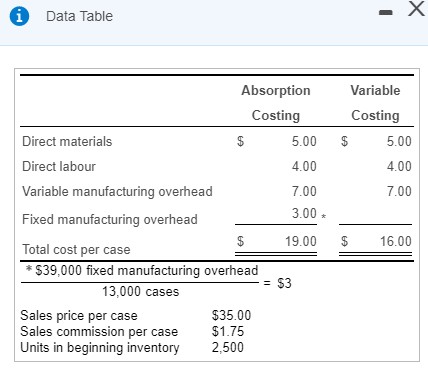Select 'Sales commission per case' label
428x371 pixels.
click(x=99, y=332)
